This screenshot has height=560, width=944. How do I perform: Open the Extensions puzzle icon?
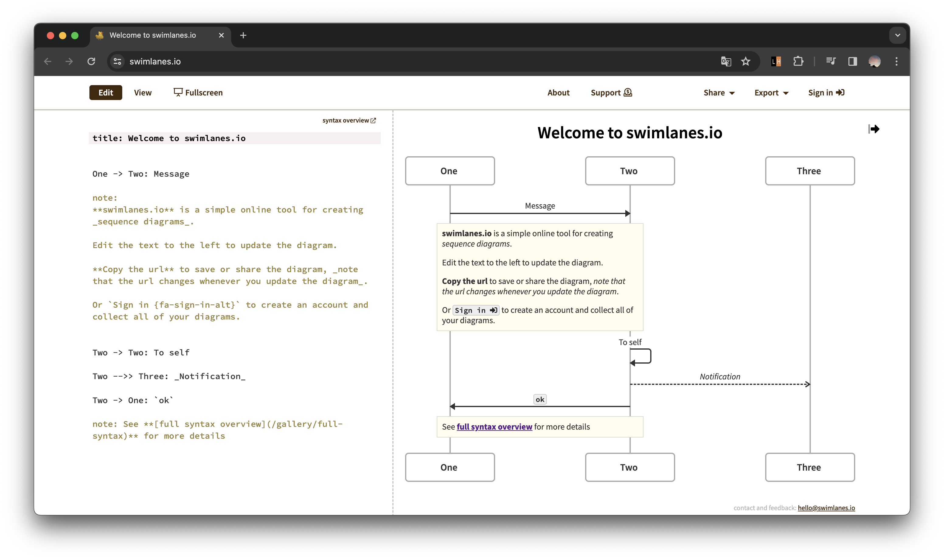[x=798, y=61]
